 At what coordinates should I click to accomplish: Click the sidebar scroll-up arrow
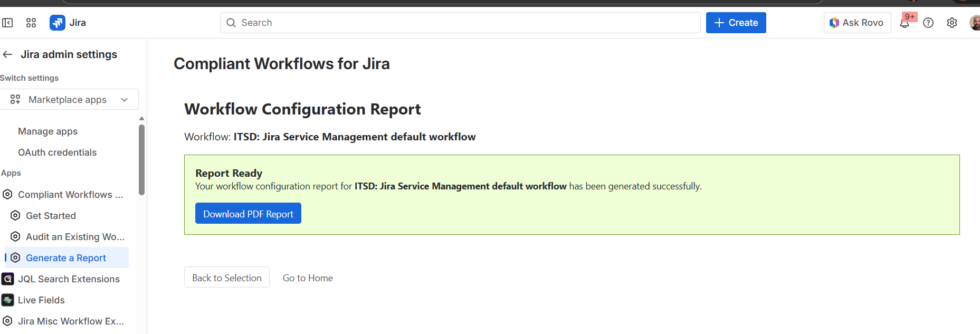pyautogui.click(x=141, y=118)
